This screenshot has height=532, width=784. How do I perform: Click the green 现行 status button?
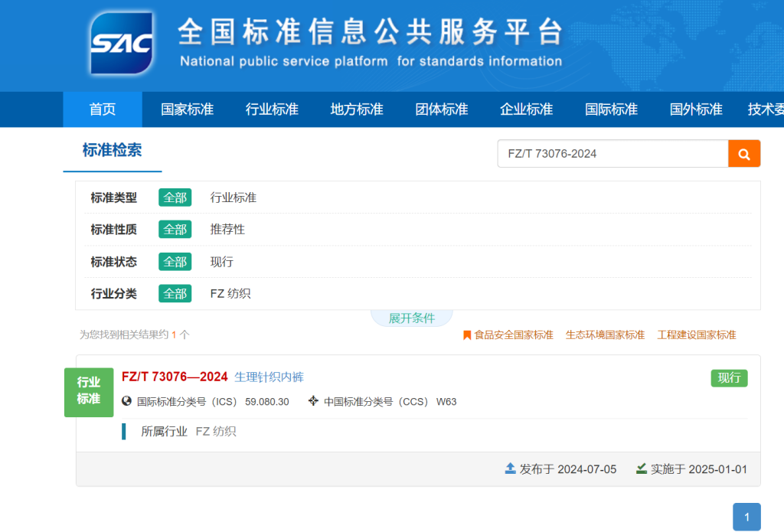click(729, 377)
